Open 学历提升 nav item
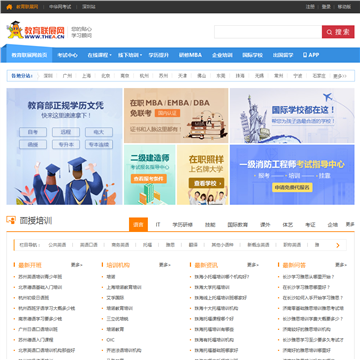360x360 pixels. (x=159, y=55)
